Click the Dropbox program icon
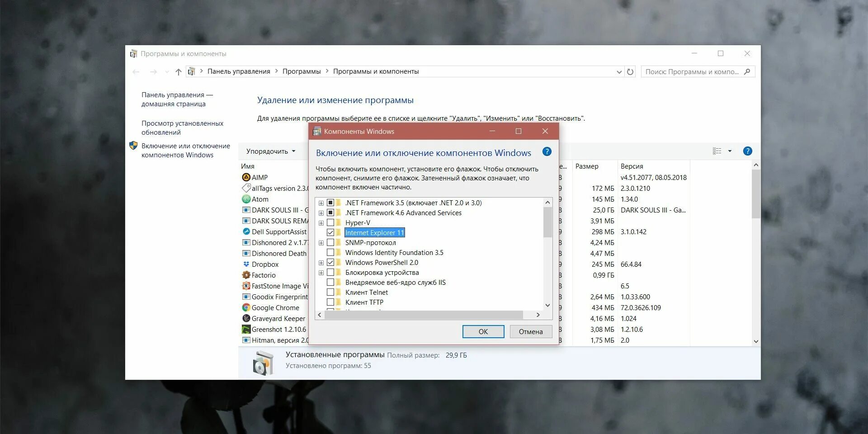 [x=246, y=264]
